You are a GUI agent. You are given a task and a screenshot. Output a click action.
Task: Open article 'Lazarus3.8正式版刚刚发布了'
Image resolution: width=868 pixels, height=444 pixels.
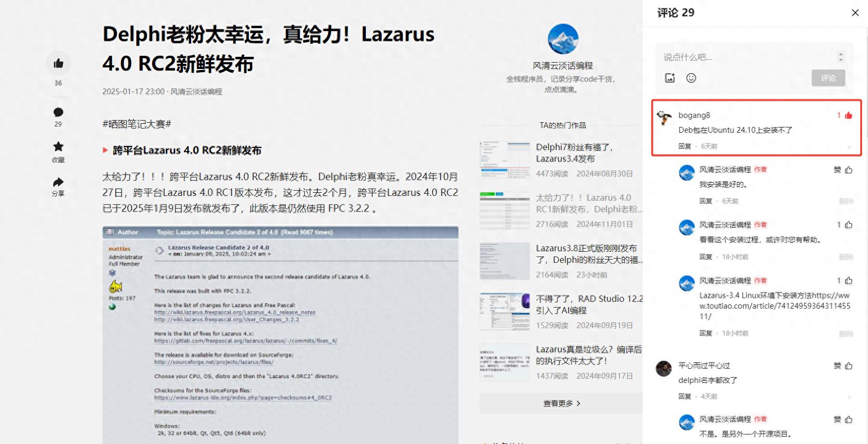(x=588, y=254)
